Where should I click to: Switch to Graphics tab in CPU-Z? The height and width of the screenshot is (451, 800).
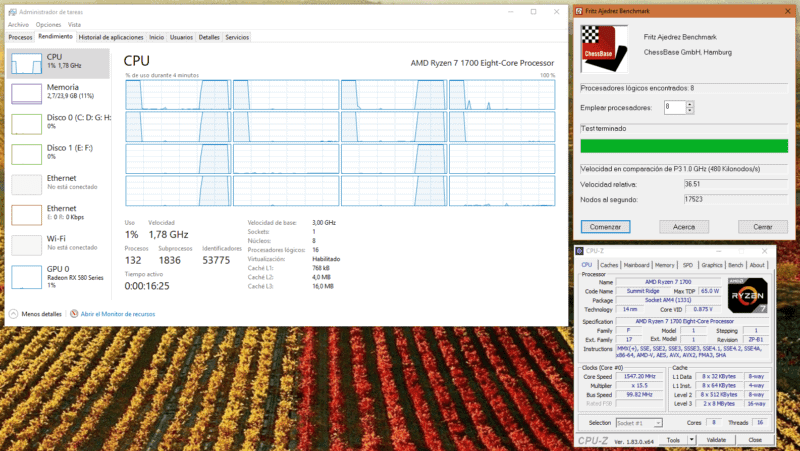(712, 265)
